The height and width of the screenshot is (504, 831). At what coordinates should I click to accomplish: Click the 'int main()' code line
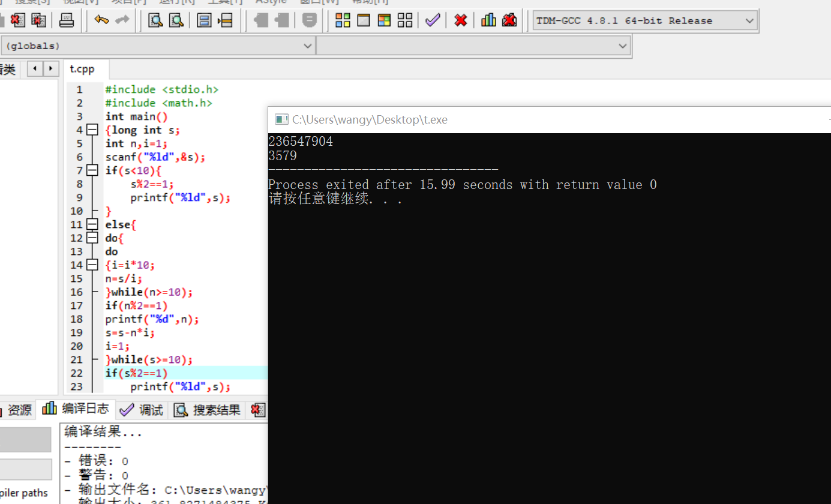click(x=137, y=116)
